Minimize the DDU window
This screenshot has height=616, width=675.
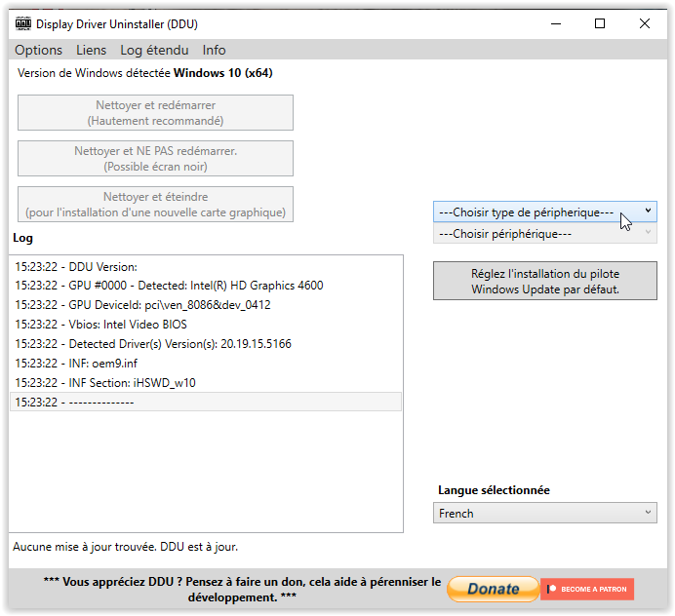(556, 23)
